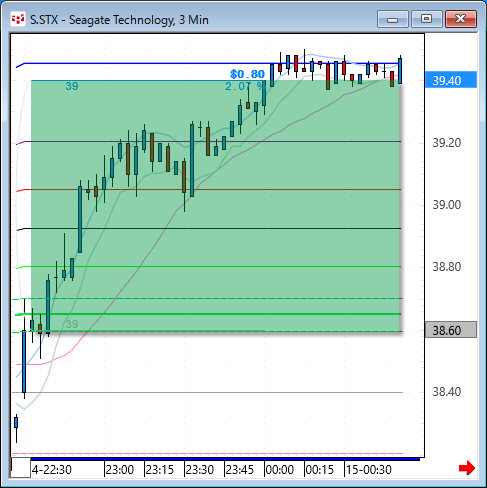Click the blue scrollbar above time axis
Screen dimensions: 487x488
point(225,459)
